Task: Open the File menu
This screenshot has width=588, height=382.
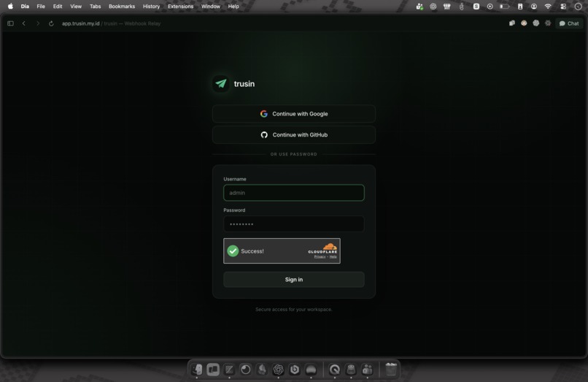Action: 41,7
